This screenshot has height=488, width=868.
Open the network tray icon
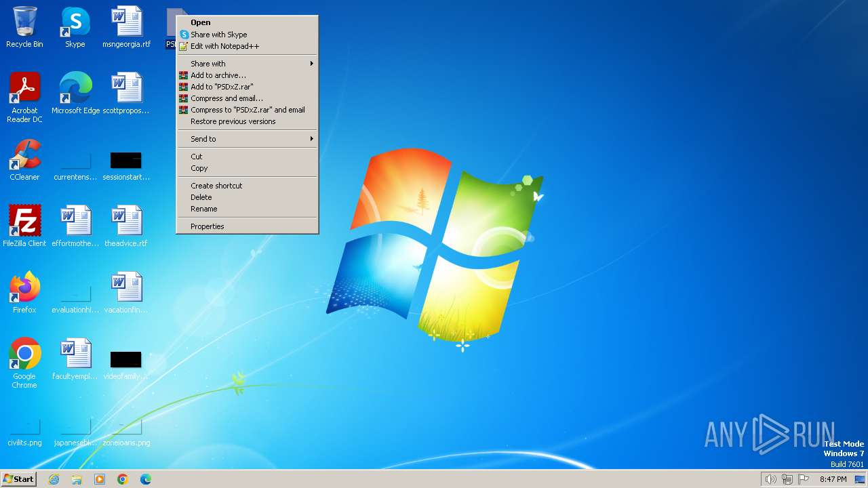coord(787,479)
